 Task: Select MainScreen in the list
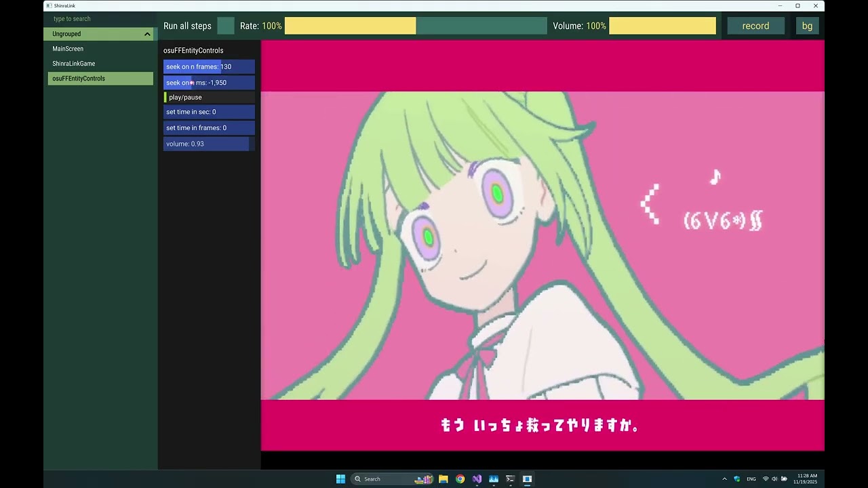pos(100,49)
